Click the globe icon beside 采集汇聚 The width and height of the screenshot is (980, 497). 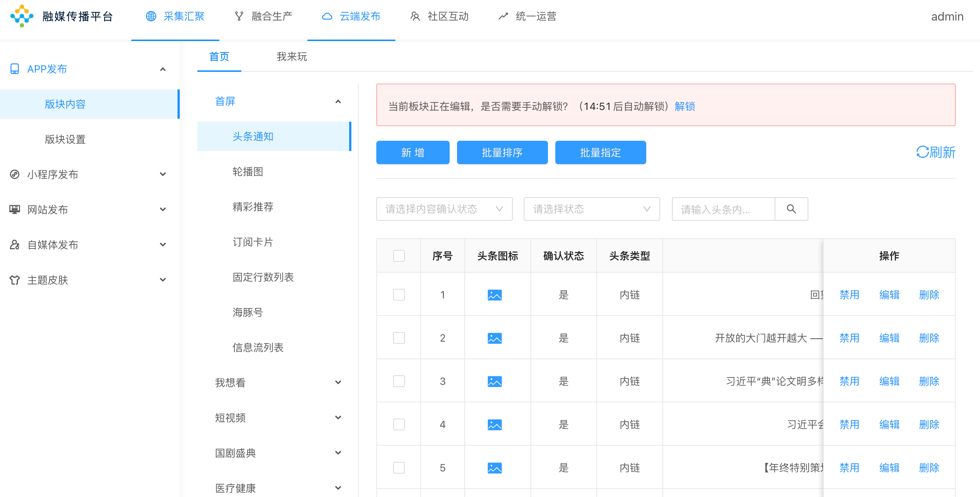coord(151,16)
